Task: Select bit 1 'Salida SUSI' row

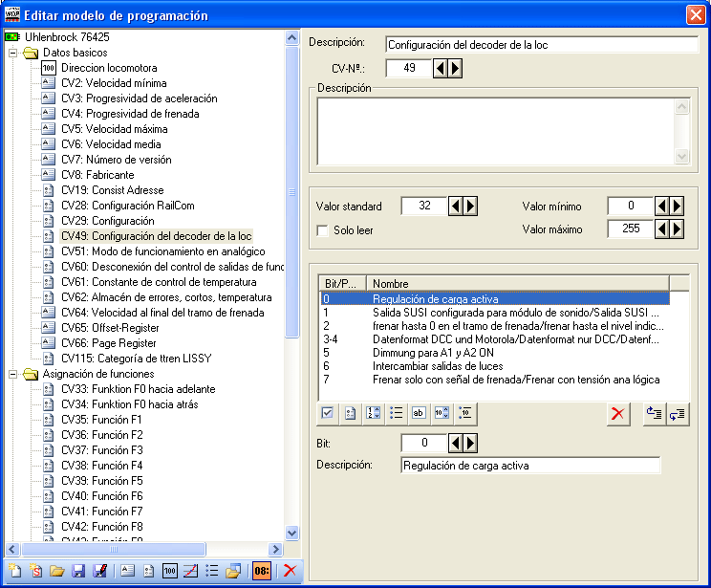Action: pos(494,313)
